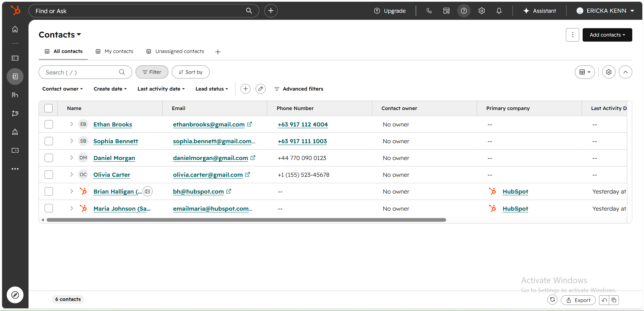Open the preview icon next to Brian Halligan
The width and height of the screenshot is (644, 311).
pyautogui.click(x=148, y=191)
